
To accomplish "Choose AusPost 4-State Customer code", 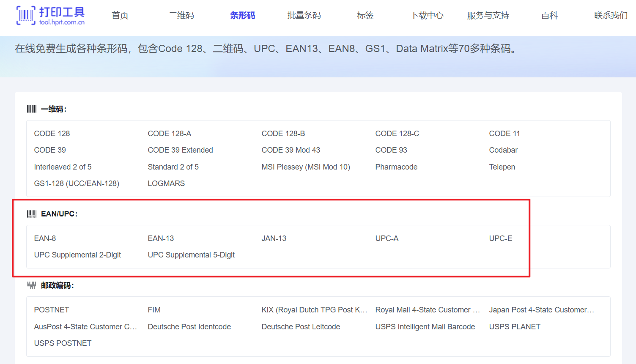I will tap(85, 327).
